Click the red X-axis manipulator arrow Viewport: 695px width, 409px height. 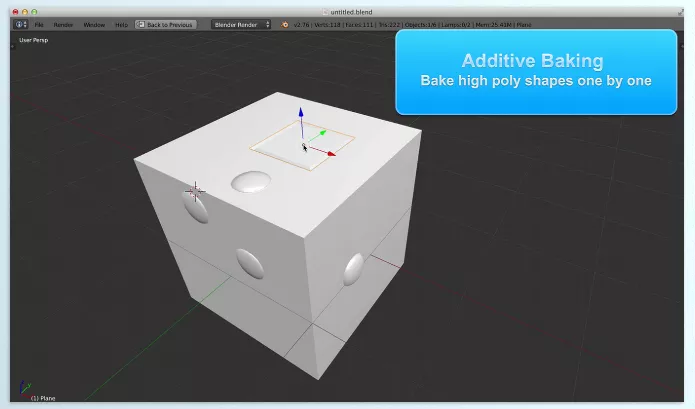pyautogui.click(x=331, y=153)
